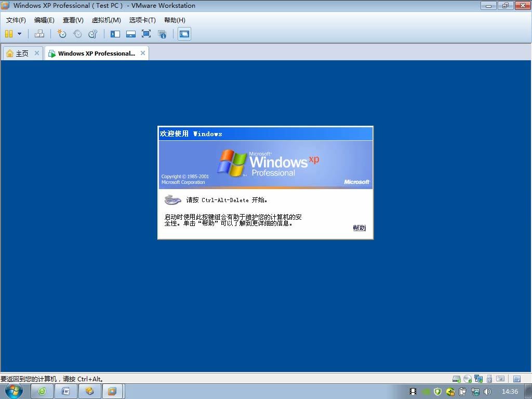Open the 编辑(E) menu
The width and height of the screenshot is (532, 399).
click(44, 20)
